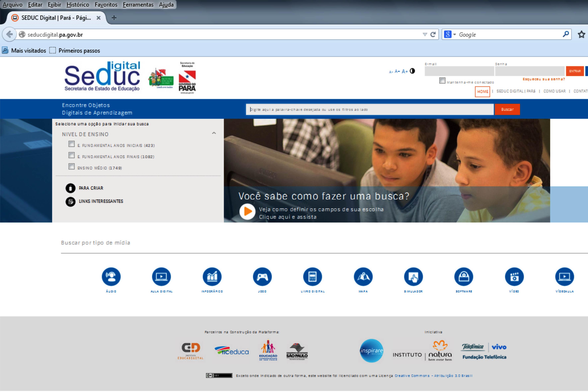Open the Histórico menu
The height and width of the screenshot is (392, 588).
(x=78, y=4)
